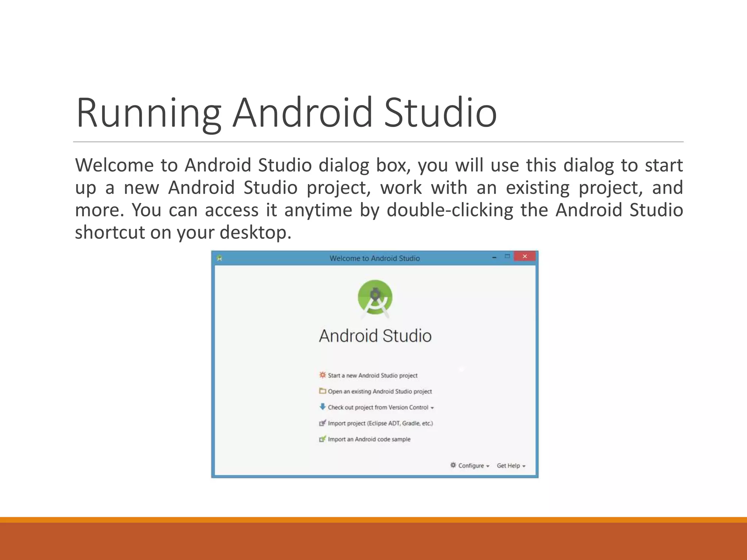The image size is (747, 560).
Task: Select Check out project from Version Control
Action: tap(378, 407)
